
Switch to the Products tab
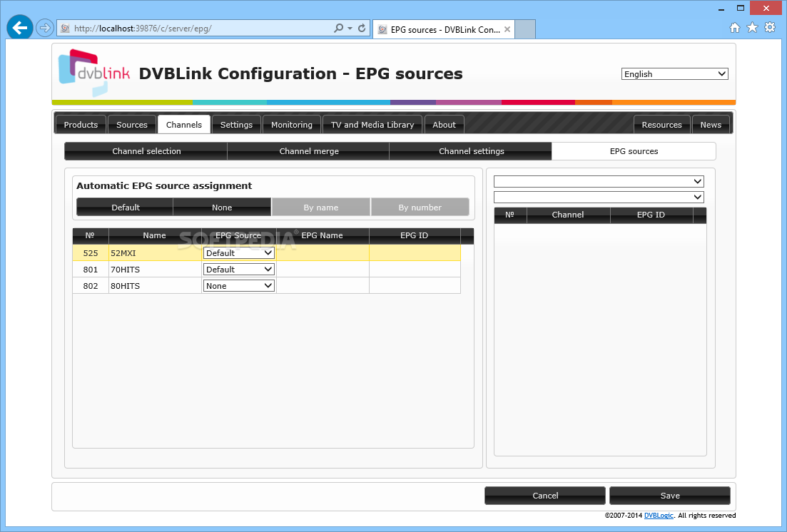(81, 125)
